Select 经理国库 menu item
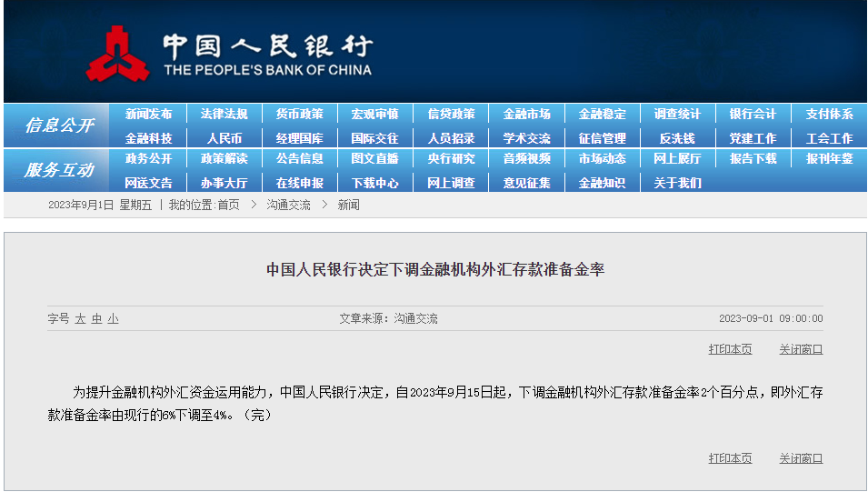The image size is (868, 492). [x=299, y=138]
